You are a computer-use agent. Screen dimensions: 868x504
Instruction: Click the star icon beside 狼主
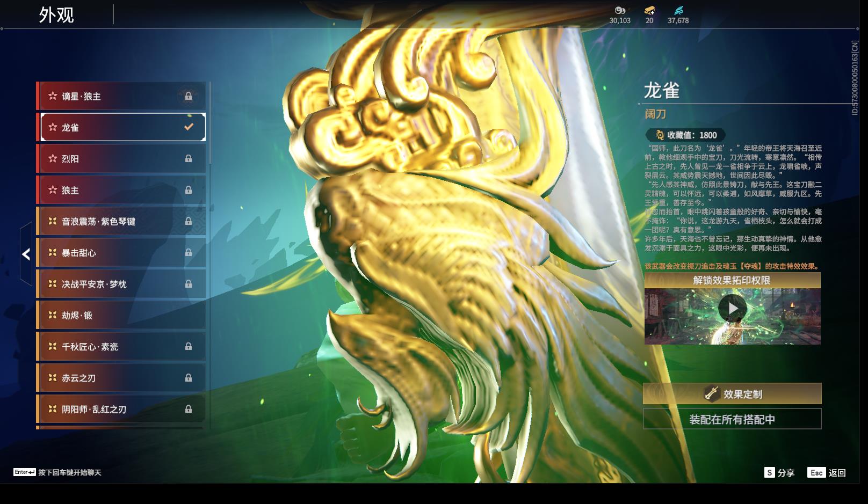pos(53,190)
